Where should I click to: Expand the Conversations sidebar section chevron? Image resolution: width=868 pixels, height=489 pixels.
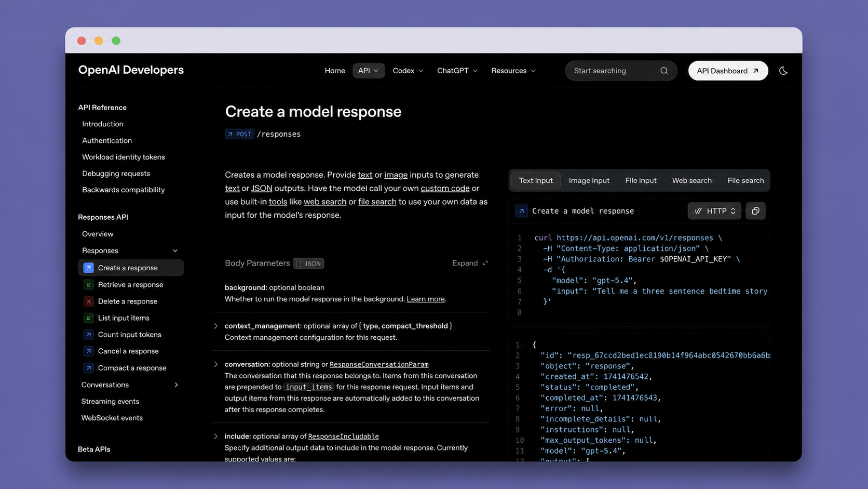tap(176, 385)
